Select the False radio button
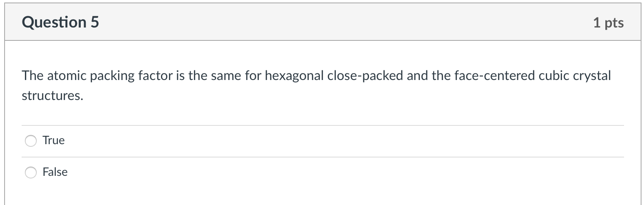644x205 pixels. pyautogui.click(x=31, y=172)
